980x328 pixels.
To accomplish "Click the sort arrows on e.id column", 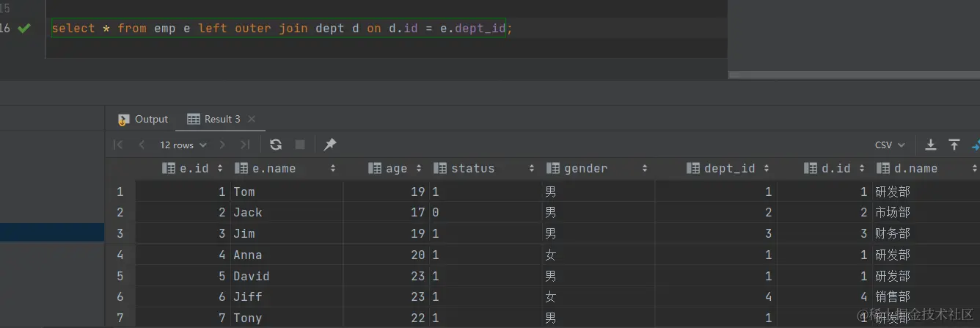I will [x=219, y=168].
